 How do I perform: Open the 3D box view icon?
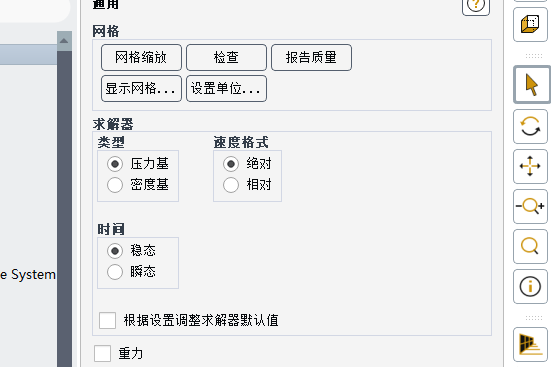[530, 24]
